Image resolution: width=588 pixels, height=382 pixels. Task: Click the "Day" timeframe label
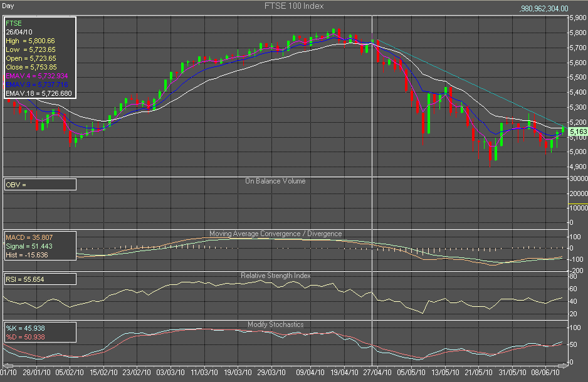pos(8,6)
